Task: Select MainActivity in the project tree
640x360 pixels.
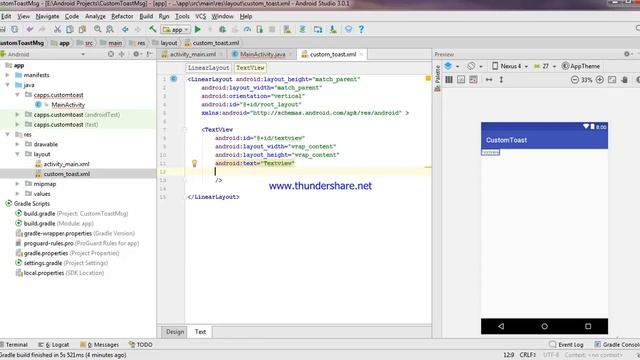Action: [68, 105]
